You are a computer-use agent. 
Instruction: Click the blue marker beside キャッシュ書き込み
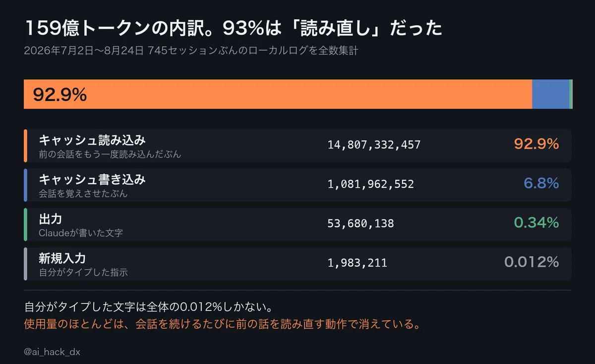(25, 185)
